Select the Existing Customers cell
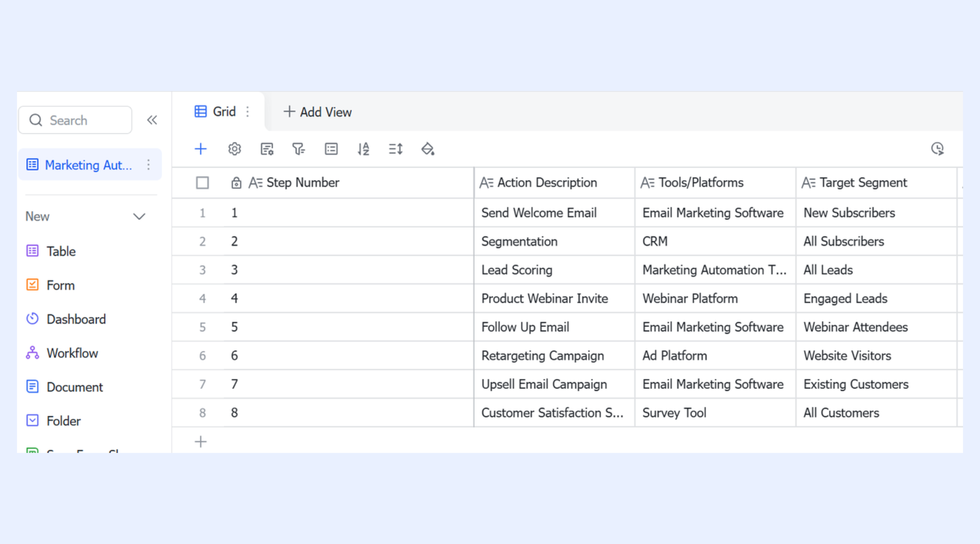Viewport: 980px width, 544px height. pos(877,384)
